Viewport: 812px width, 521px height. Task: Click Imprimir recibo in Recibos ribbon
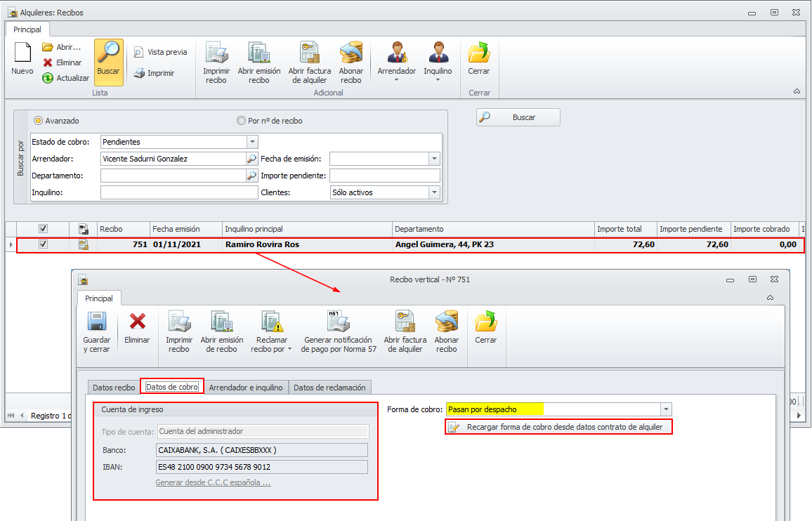tap(216, 62)
